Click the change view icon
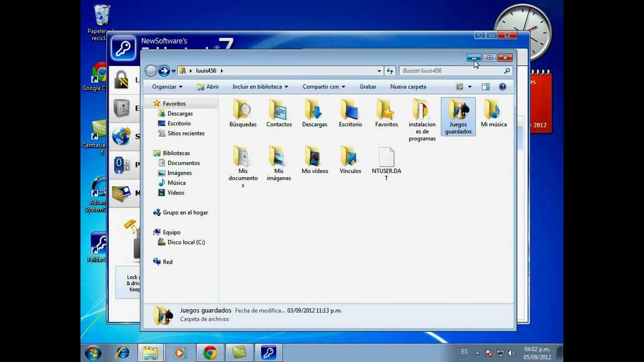Viewport: 644px width, 362px height. (459, 87)
